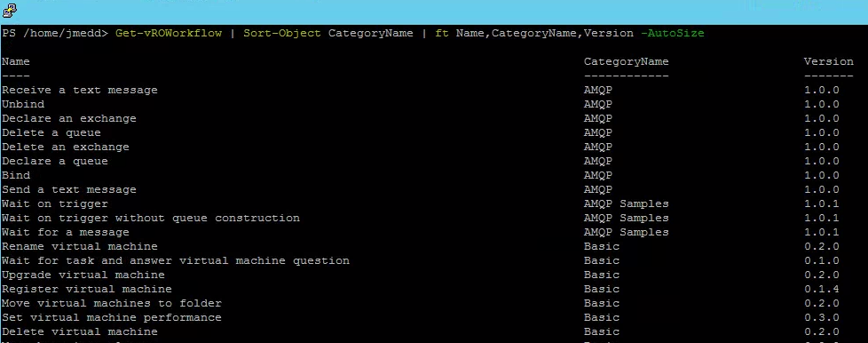868x343 pixels.
Task: Click the Send a text message entry
Action: [x=68, y=189]
